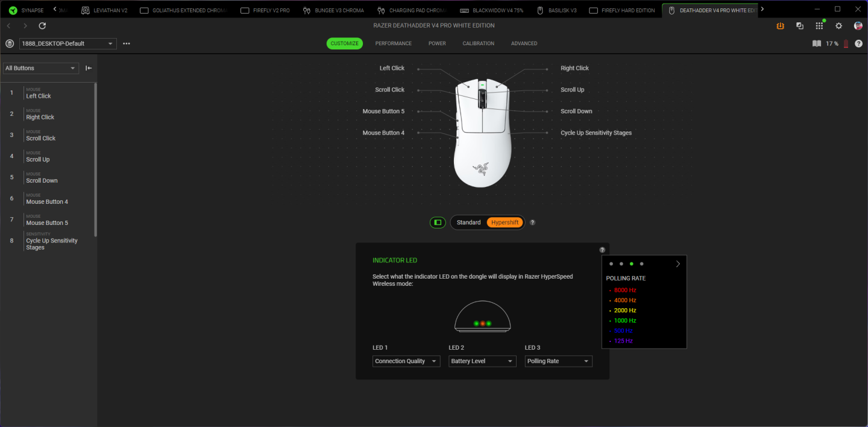Viewport: 868px width, 427px height.
Task: Open the Basilisk V3 tab
Action: click(557, 10)
